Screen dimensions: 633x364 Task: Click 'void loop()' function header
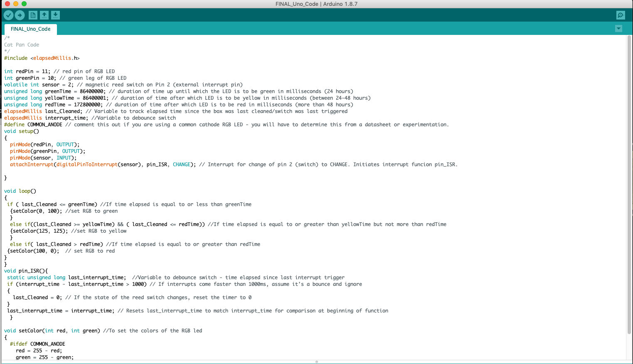tap(20, 191)
